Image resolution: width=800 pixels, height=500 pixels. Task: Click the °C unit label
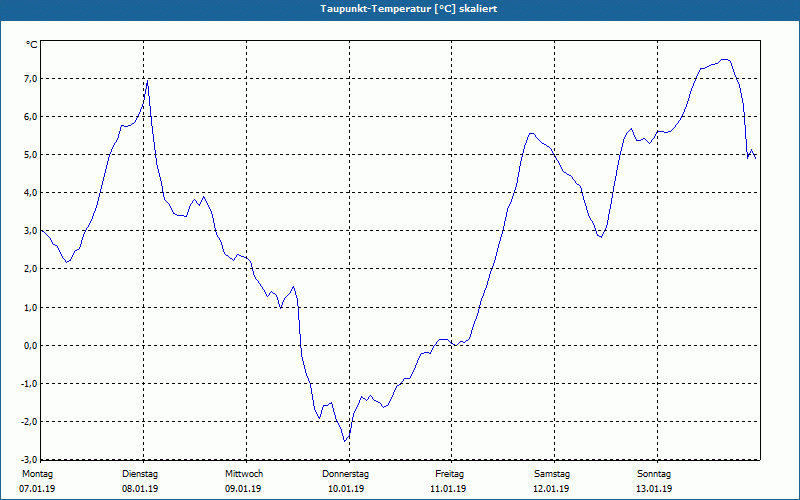click(32, 45)
